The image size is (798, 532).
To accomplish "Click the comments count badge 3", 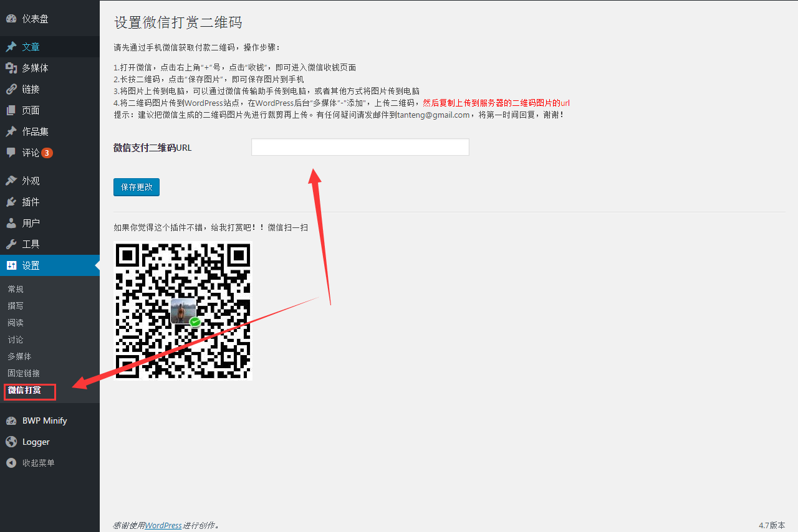I will coord(47,153).
